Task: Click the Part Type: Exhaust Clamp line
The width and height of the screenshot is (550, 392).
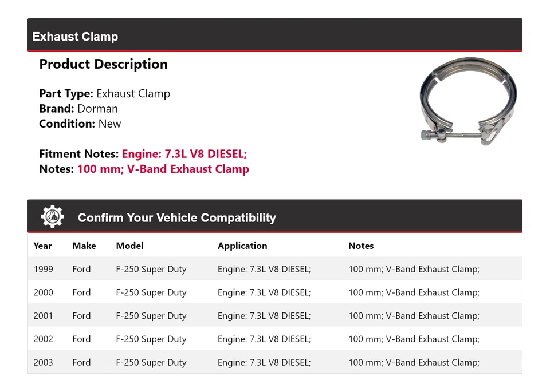Action: pos(104,93)
